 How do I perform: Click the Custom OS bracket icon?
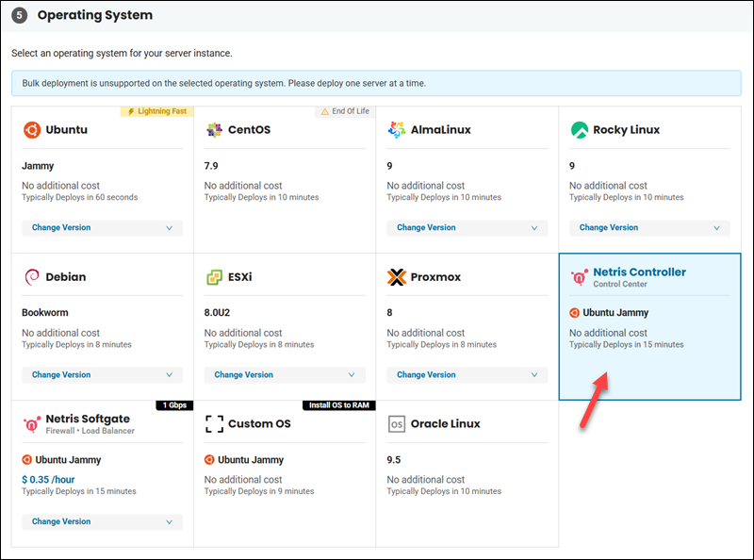tap(215, 424)
